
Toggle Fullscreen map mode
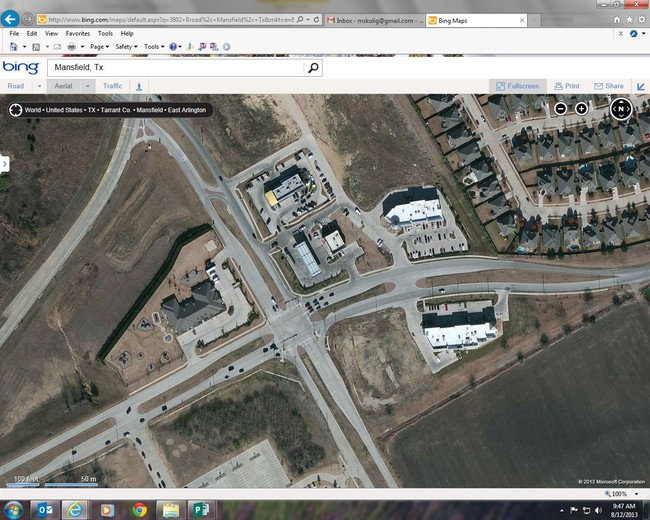518,86
